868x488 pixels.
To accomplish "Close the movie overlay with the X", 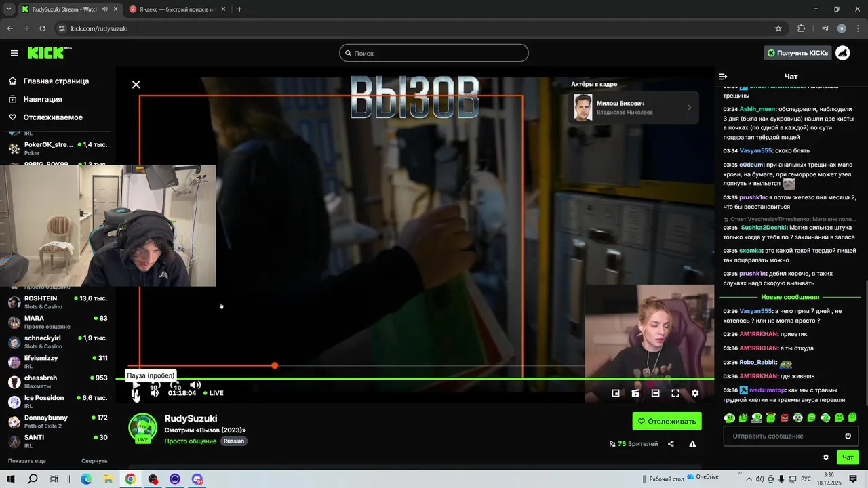I will click(136, 85).
